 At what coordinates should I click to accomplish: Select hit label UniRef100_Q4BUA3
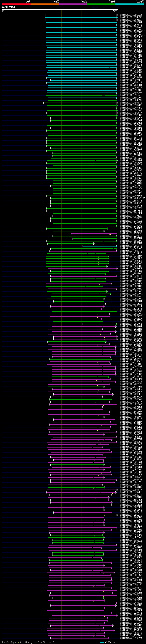pyautogui.click(x=131, y=249)
